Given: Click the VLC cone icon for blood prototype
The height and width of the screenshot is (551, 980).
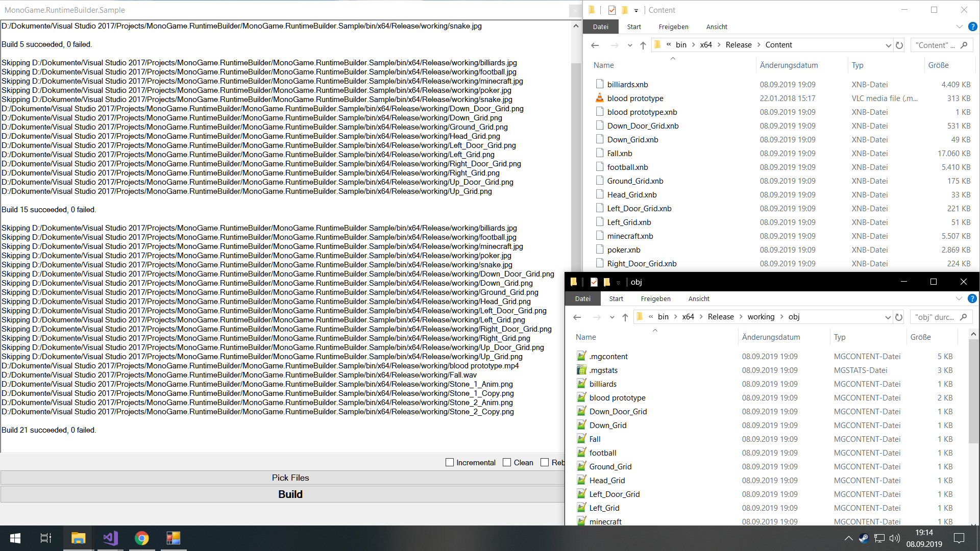Looking at the screenshot, I should point(600,98).
